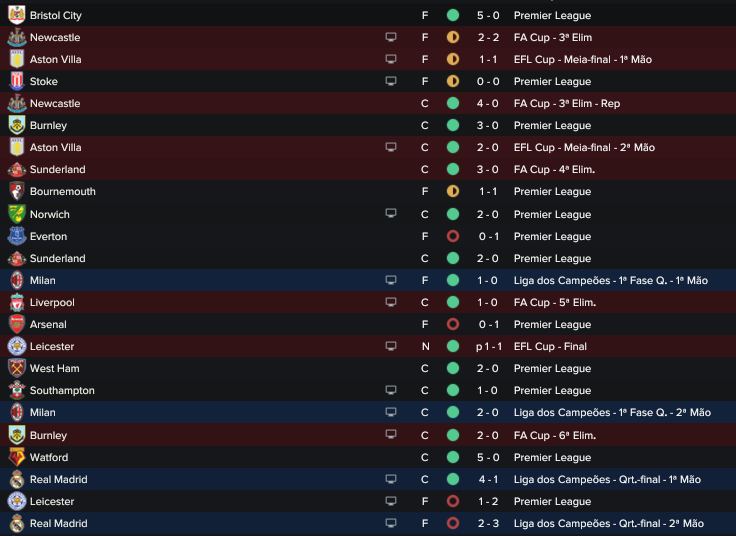
Task: Open the Everton 0 - 1 match result
Action: (x=489, y=237)
